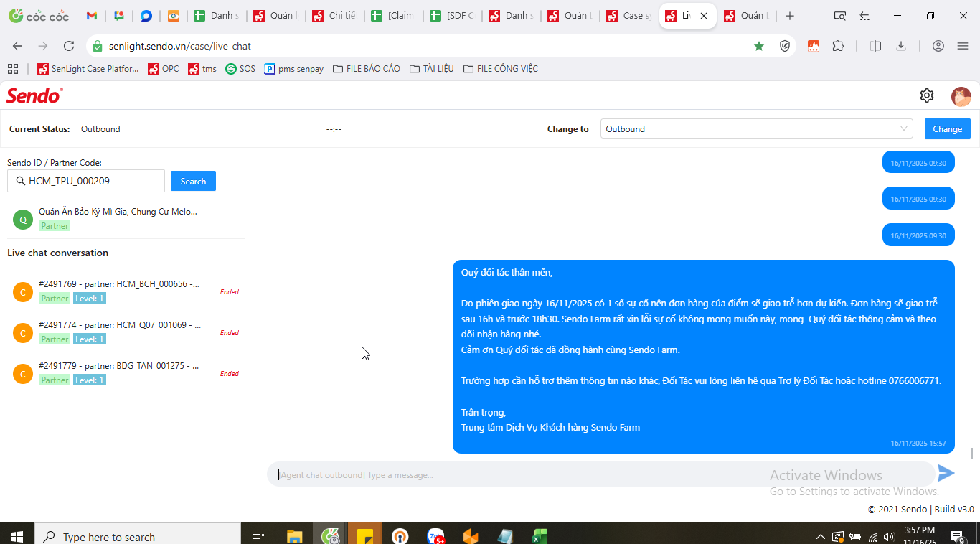
Task: Open the red extension icon in toolbar
Action: click(814, 46)
